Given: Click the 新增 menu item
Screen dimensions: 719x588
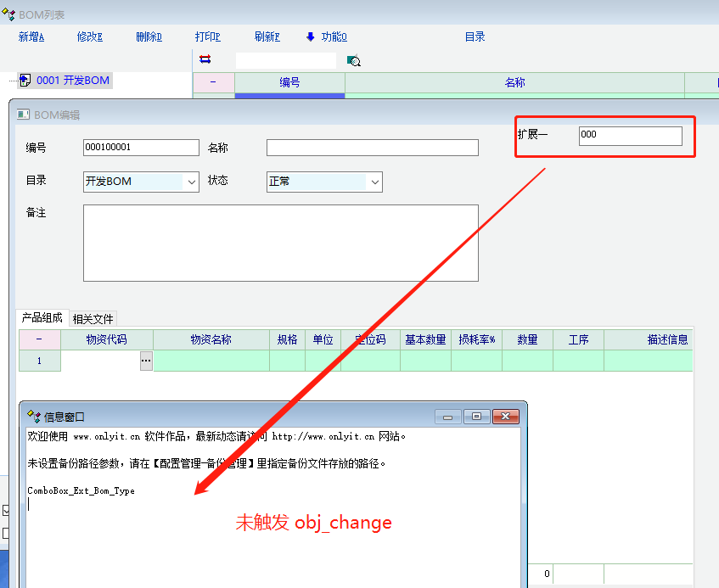Looking at the screenshot, I should coord(31,36).
